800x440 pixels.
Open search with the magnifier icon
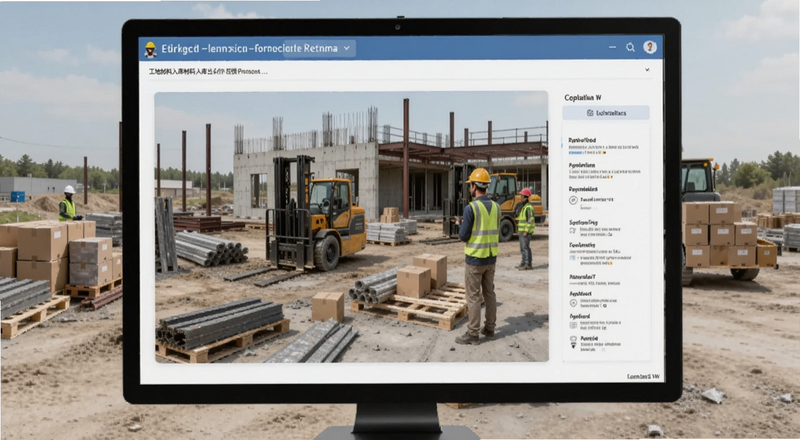pos(631,47)
